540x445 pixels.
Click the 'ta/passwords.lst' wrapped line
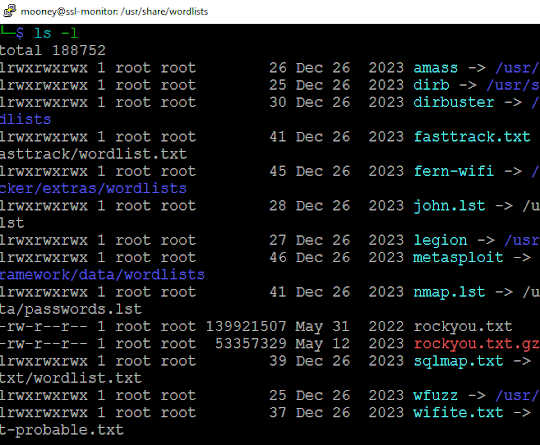(71, 309)
